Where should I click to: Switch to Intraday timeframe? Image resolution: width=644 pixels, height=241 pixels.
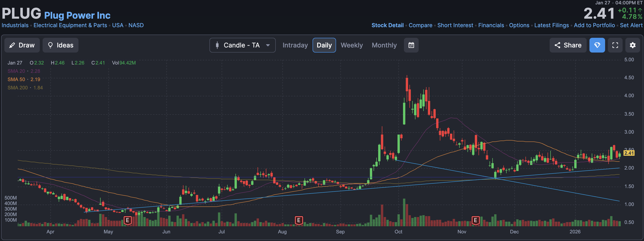pyautogui.click(x=295, y=45)
